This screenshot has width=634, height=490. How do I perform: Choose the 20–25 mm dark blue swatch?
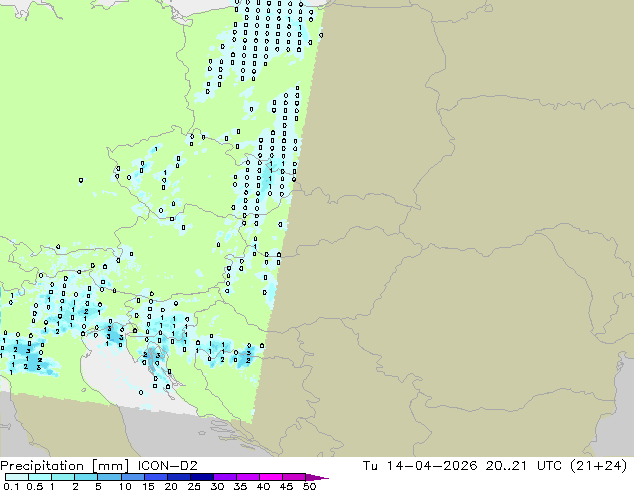(178, 477)
